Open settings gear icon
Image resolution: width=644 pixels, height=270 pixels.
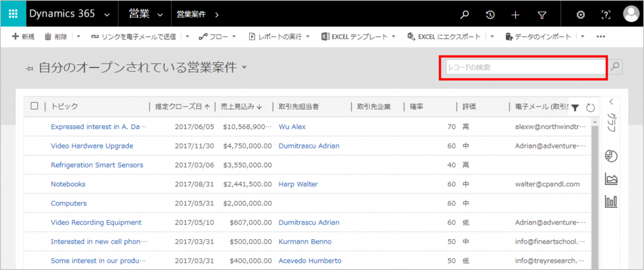(x=580, y=14)
